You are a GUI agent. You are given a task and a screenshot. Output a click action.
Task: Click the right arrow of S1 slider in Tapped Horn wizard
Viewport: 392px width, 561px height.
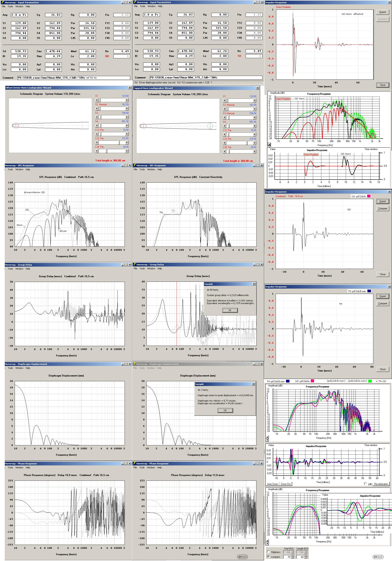tap(255, 100)
